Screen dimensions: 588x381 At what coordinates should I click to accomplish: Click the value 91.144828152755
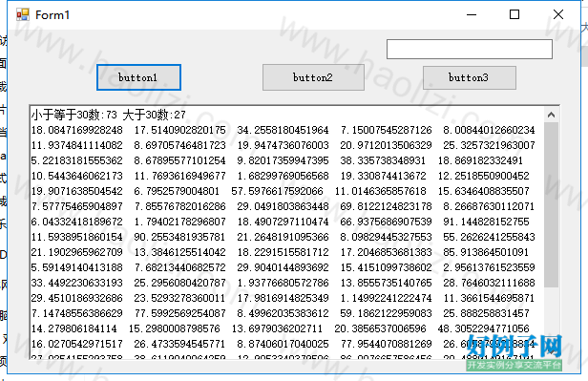click(x=486, y=222)
